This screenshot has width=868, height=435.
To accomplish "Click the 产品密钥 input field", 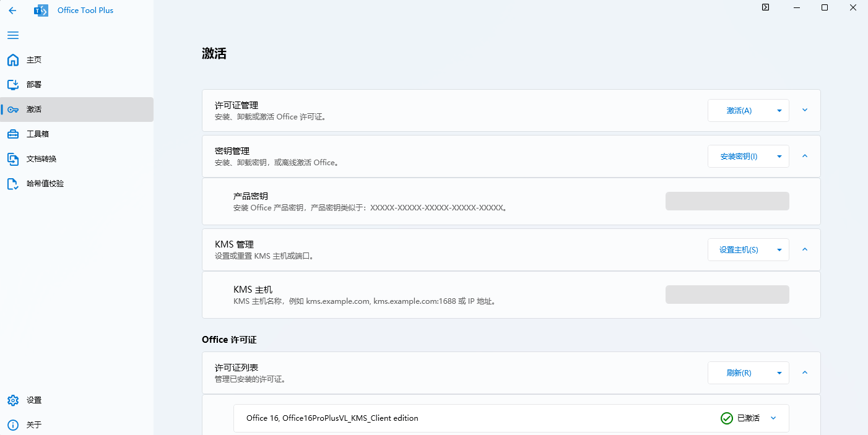I will point(727,201).
